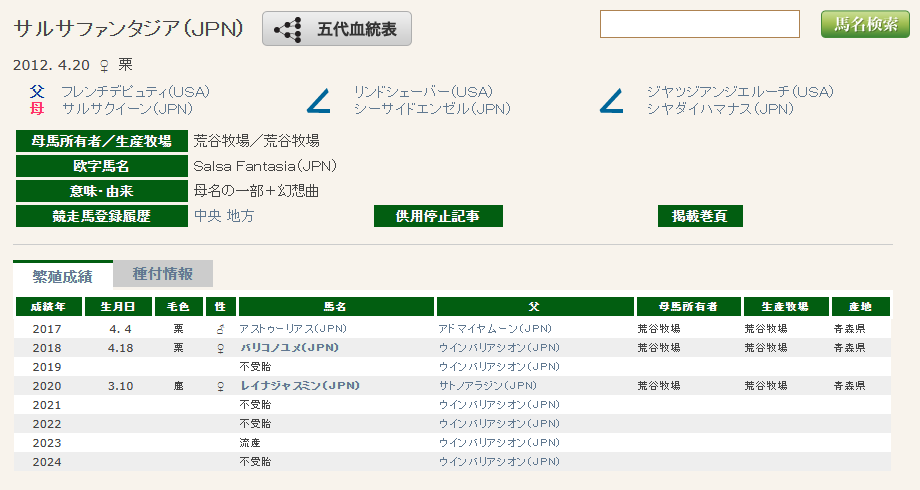Open foal バリコノユメ(JPN) link
Image resolution: width=920 pixels, height=490 pixels.
coord(289,348)
